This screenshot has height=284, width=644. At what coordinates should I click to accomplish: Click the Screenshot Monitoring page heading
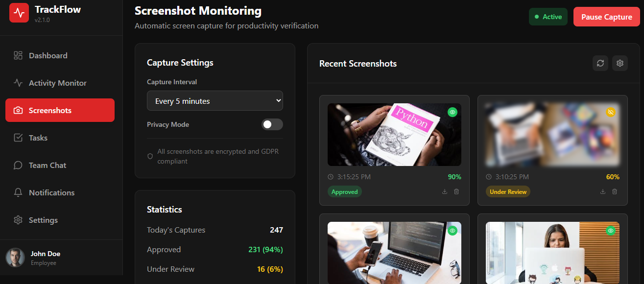pyautogui.click(x=198, y=11)
